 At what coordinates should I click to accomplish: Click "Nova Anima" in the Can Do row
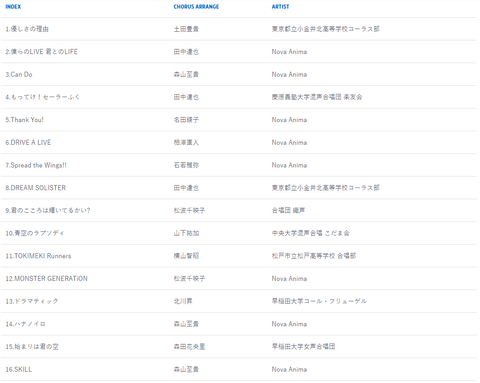click(x=289, y=74)
